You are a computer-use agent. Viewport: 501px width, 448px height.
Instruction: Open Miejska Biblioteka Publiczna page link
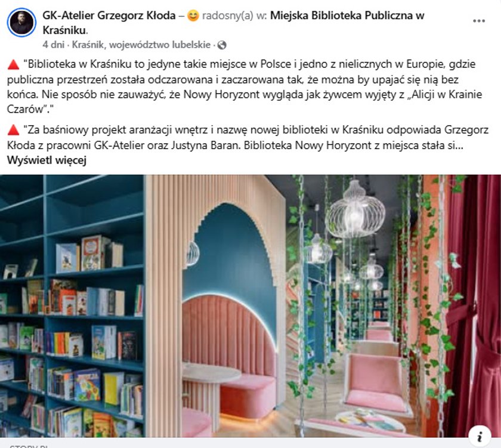[x=233, y=23]
